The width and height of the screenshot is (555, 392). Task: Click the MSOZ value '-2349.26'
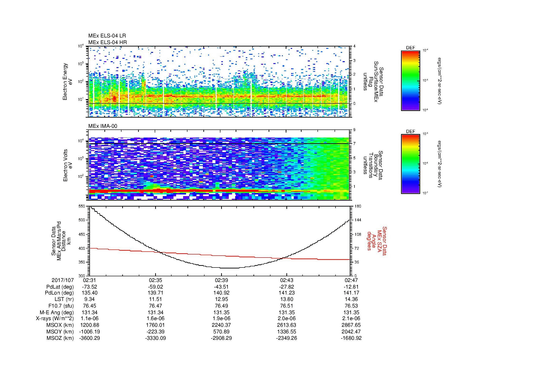[287, 338]
